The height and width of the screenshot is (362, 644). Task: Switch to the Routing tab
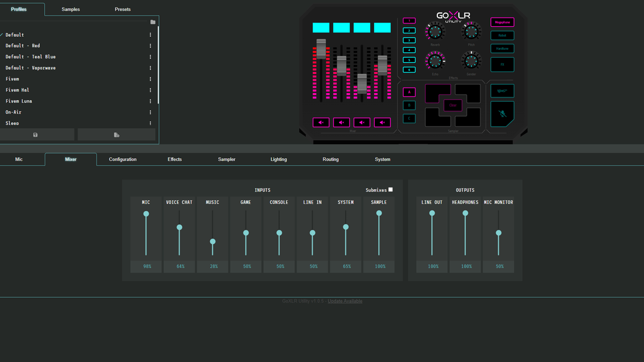pyautogui.click(x=331, y=159)
